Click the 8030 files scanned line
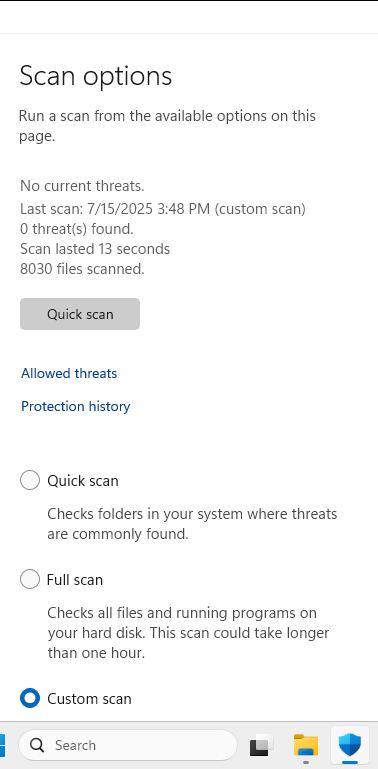Screen dimensions: 378x769 click(x=82, y=269)
